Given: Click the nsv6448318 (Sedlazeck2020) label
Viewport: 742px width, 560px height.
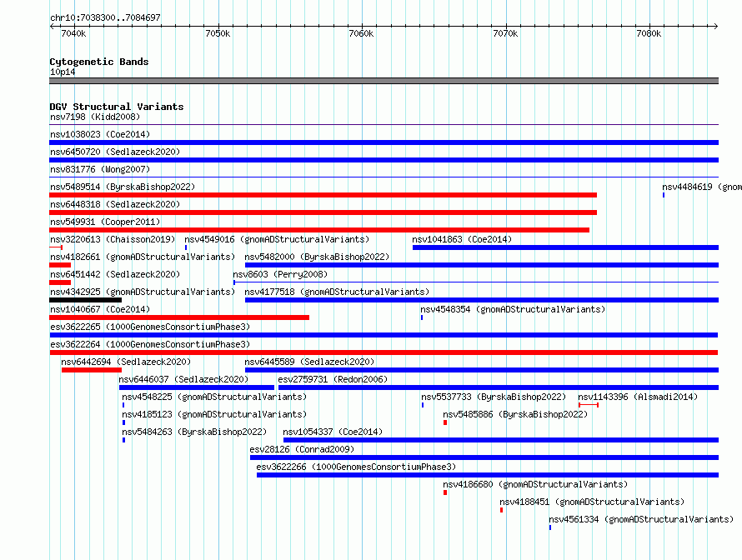Looking at the screenshot, I should 115,204.
